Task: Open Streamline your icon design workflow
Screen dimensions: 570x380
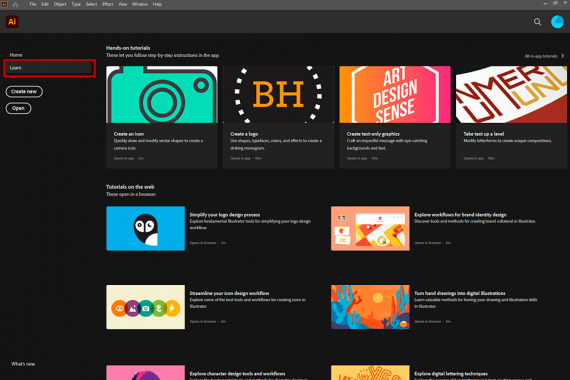Action: 229,293
